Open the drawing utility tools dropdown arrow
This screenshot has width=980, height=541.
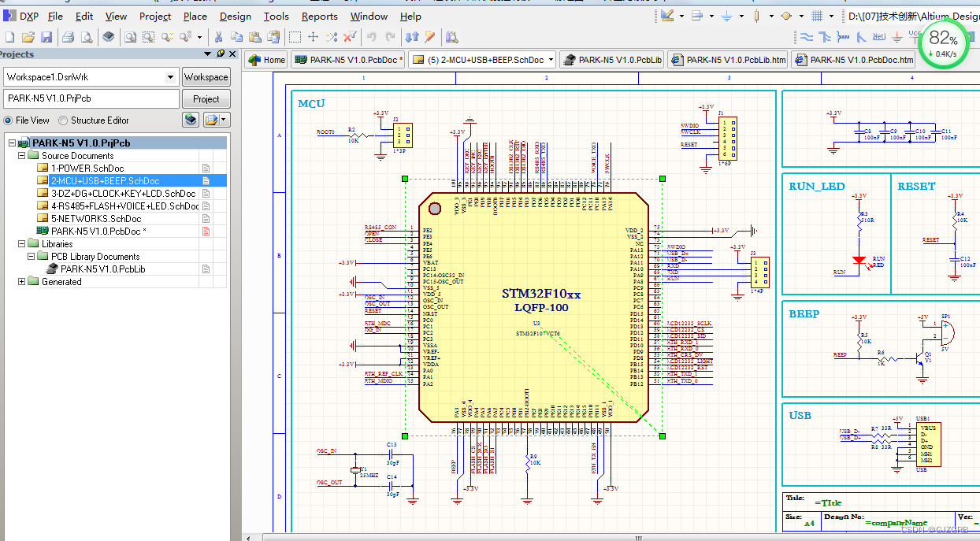click(682, 16)
